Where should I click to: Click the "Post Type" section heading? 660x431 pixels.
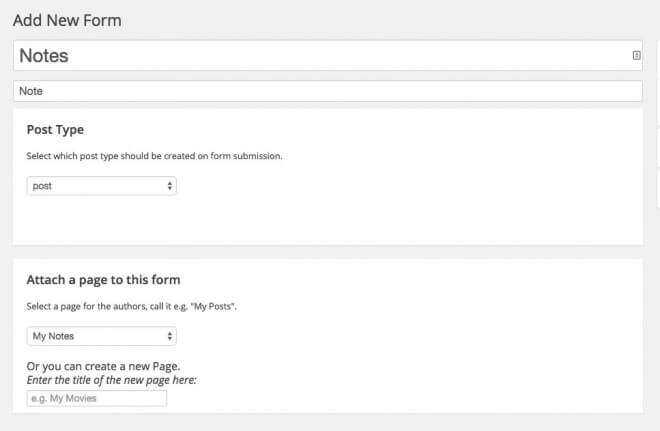click(x=55, y=130)
